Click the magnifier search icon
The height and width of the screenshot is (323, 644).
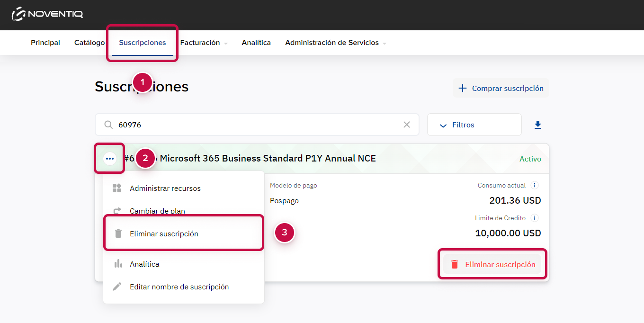point(108,125)
